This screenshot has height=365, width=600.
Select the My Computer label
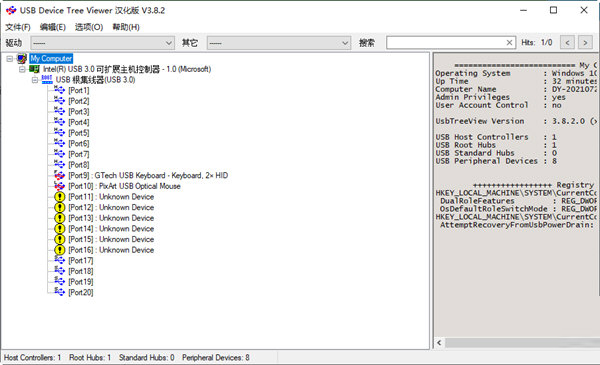click(51, 59)
